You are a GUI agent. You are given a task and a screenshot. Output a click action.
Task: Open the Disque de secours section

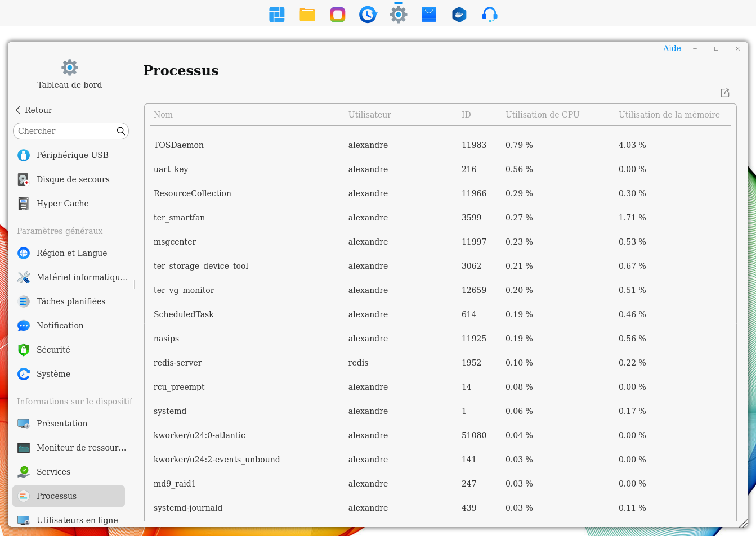click(x=73, y=179)
